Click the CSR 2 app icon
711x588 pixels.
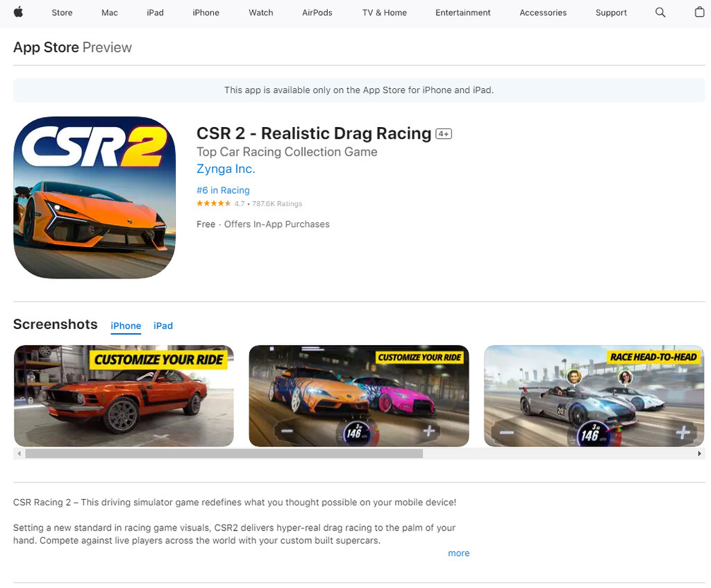click(x=94, y=198)
